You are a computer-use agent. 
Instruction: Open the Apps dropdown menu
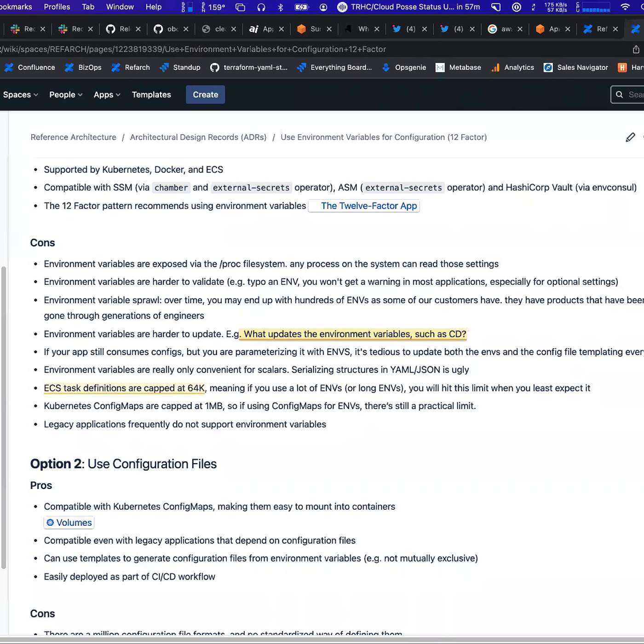point(107,95)
